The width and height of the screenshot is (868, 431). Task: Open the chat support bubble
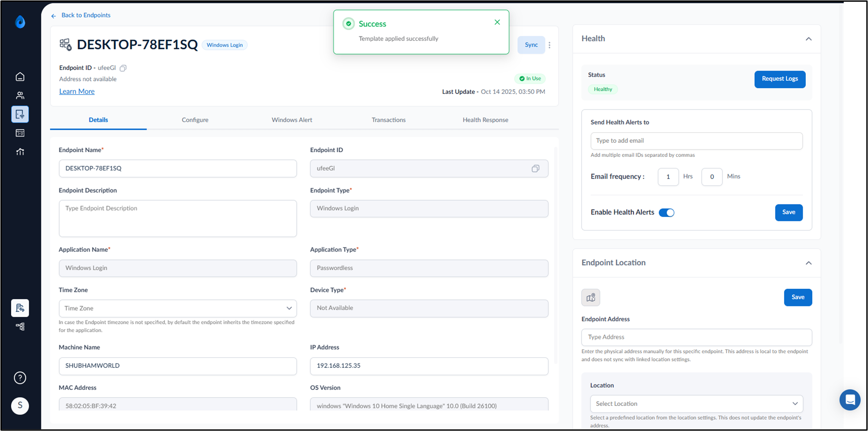[850, 400]
